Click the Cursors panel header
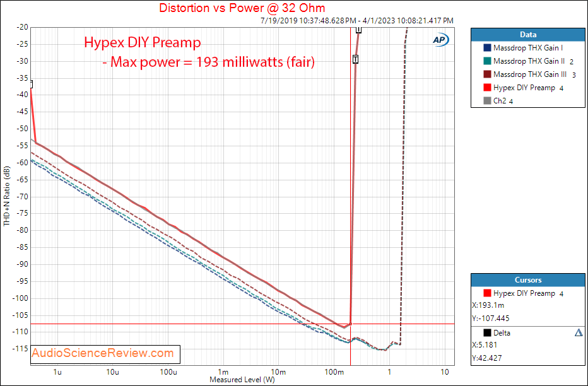This screenshot has height=386, width=588. click(x=527, y=280)
